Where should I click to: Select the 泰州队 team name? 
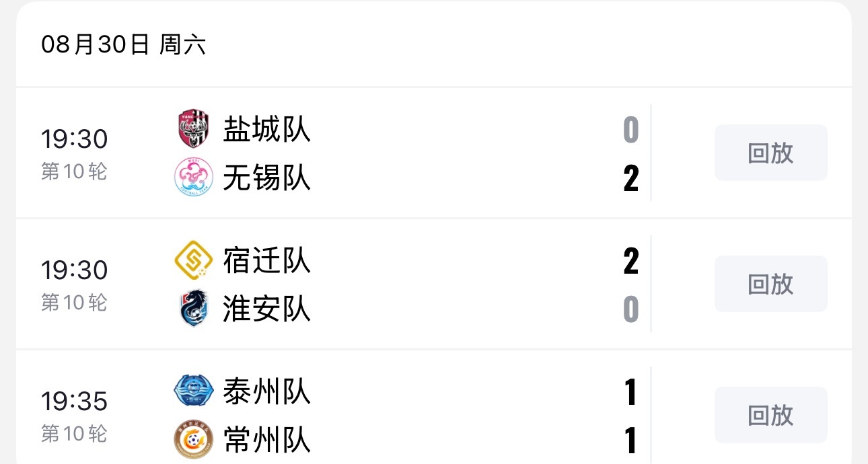click(x=267, y=391)
